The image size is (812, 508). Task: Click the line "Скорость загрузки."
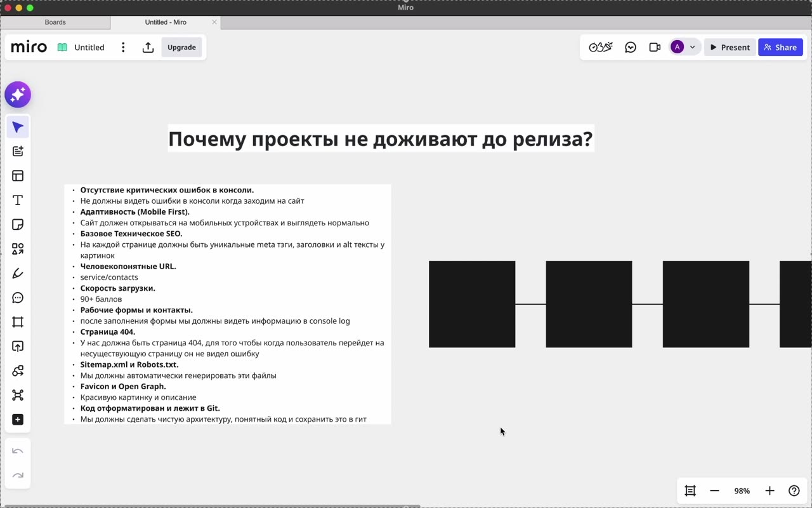click(117, 288)
